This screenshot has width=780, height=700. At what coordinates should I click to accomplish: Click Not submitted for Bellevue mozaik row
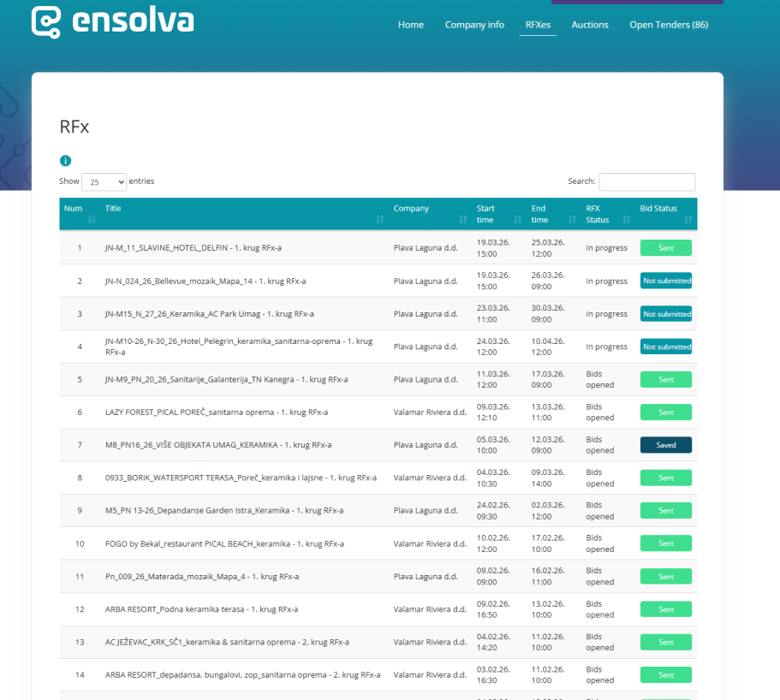[x=665, y=281]
